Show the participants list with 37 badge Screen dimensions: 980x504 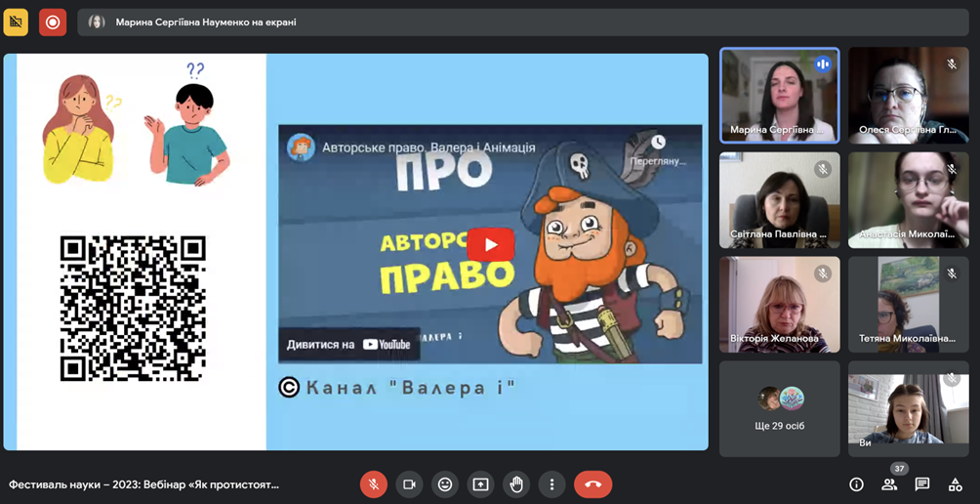coord(889,484)
